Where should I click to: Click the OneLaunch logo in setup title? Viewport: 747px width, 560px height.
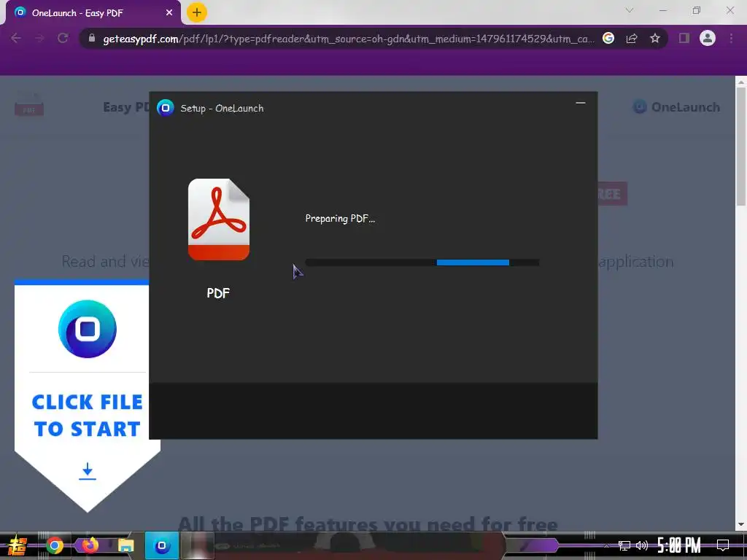(x=166, y=108)
